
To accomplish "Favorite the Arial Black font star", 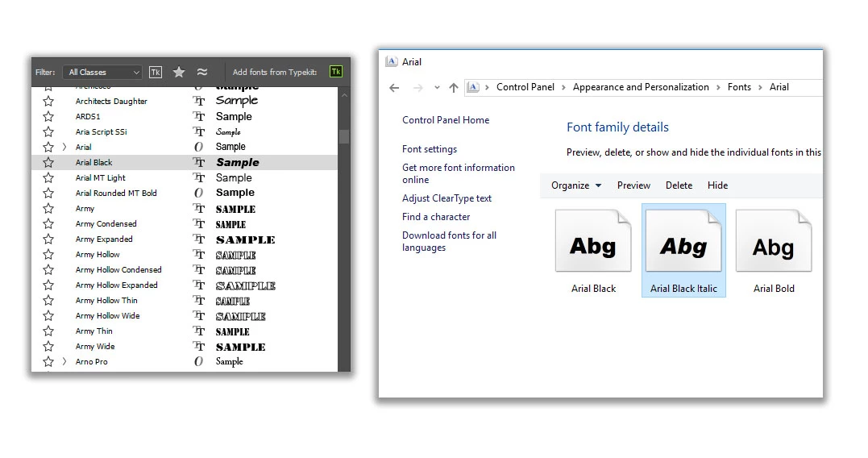I will [48, 162].
